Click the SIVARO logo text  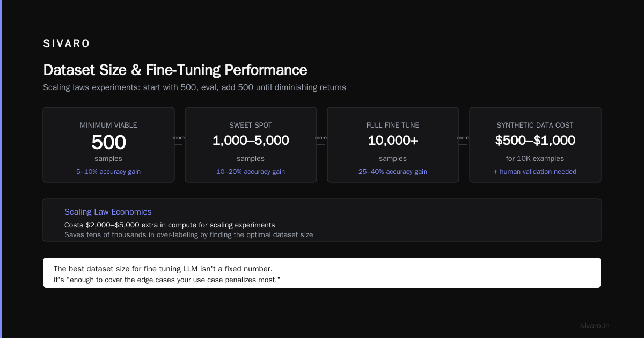click(x=67, y=44)
